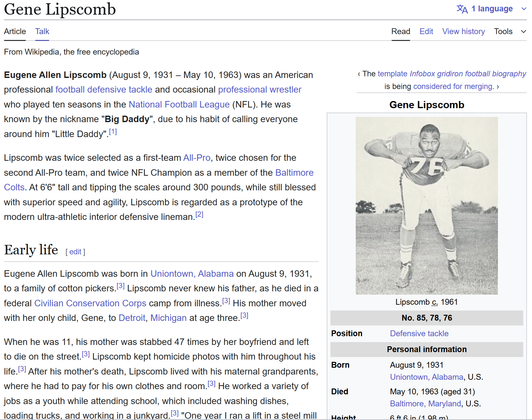Viewport: 532px width, 420px height.
Task: Click the language translation icon
Action: 462,9
